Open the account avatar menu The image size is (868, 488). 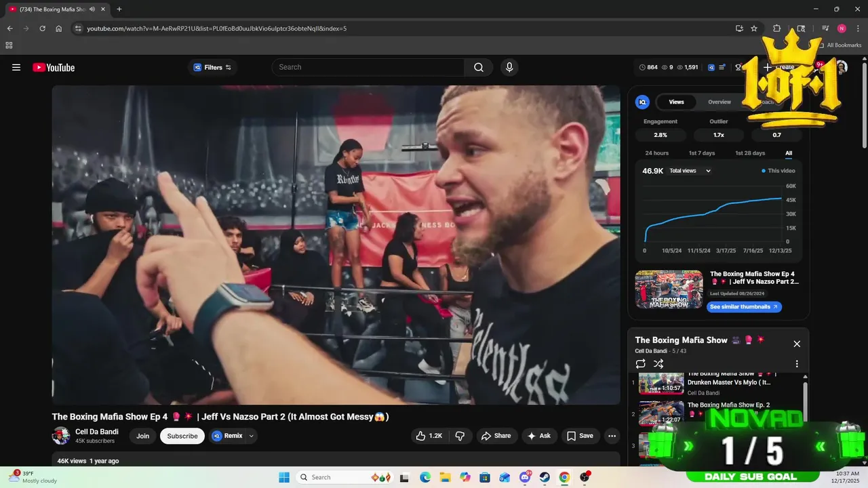(842, 67)
